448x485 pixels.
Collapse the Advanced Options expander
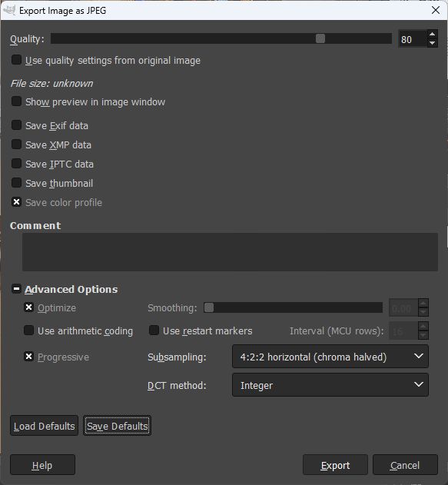coord(16,288)
